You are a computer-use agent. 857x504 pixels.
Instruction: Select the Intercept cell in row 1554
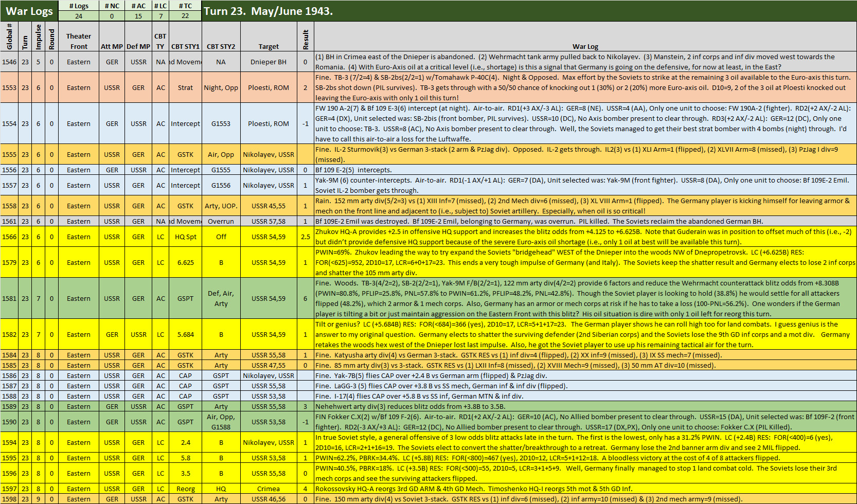(185, 123)
